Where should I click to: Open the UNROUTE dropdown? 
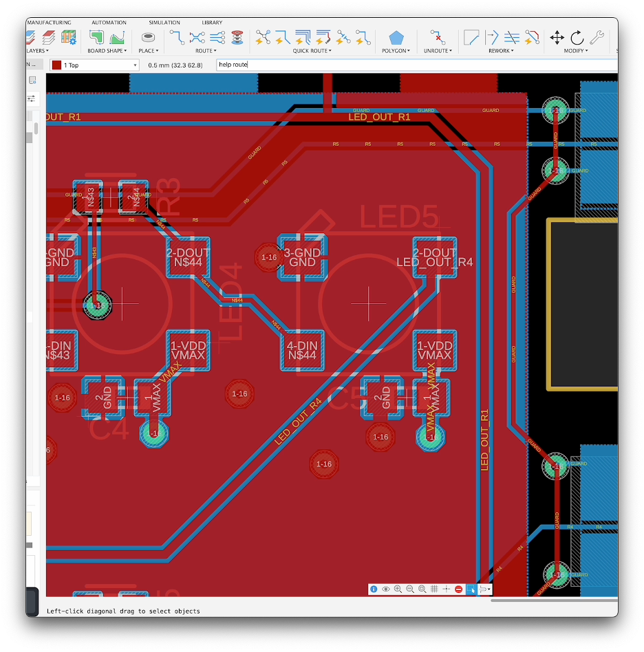438,51
